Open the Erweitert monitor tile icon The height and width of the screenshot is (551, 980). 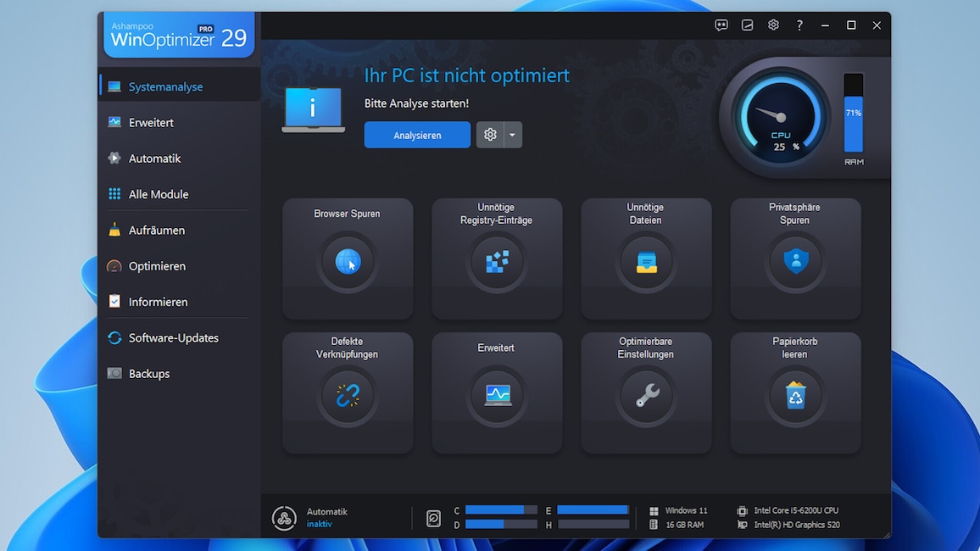coord(497,395)
